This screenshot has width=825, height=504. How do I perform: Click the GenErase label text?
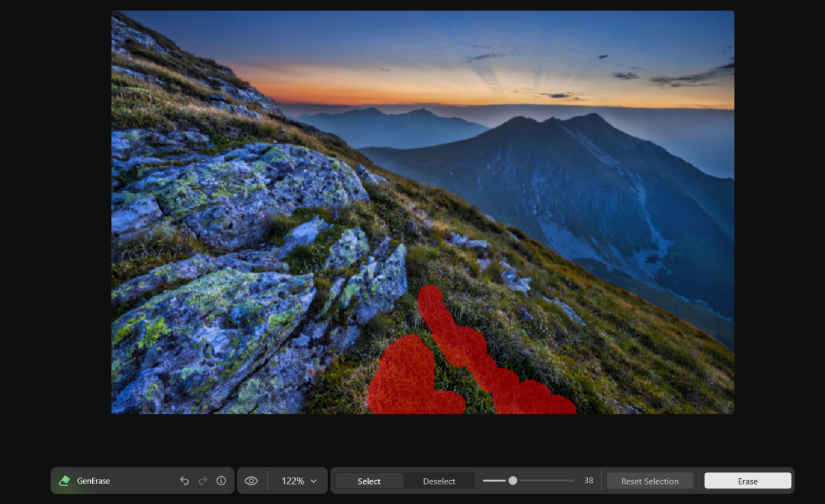[93, 481]
